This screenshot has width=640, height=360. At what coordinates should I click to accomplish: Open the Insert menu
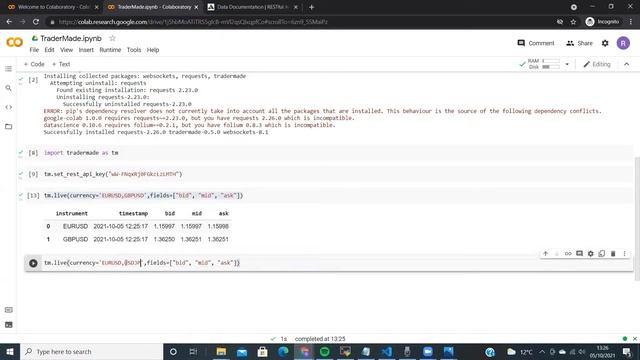pyautogui.click(x=86, y=50)
